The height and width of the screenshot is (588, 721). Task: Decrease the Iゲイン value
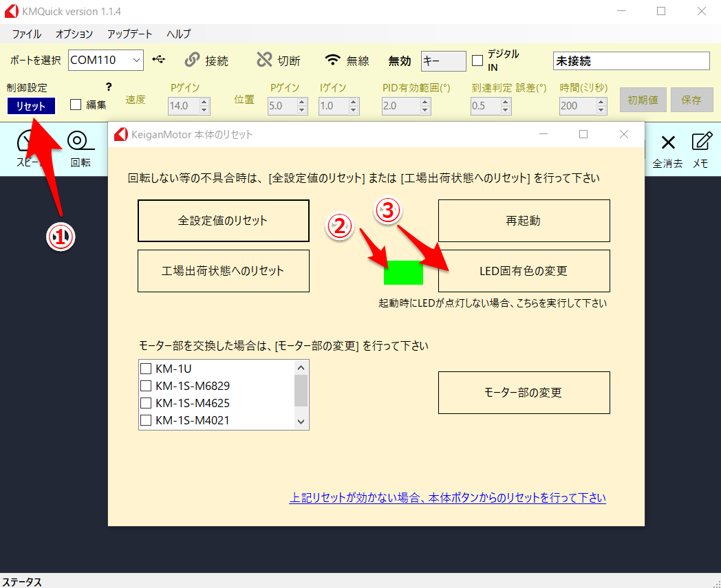coord(353,110)
